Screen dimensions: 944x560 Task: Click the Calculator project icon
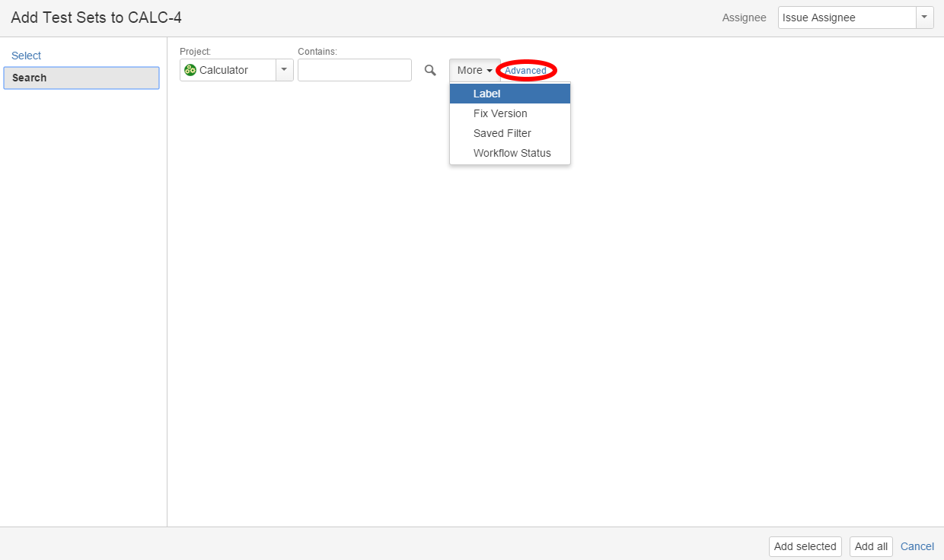[190, 70]
